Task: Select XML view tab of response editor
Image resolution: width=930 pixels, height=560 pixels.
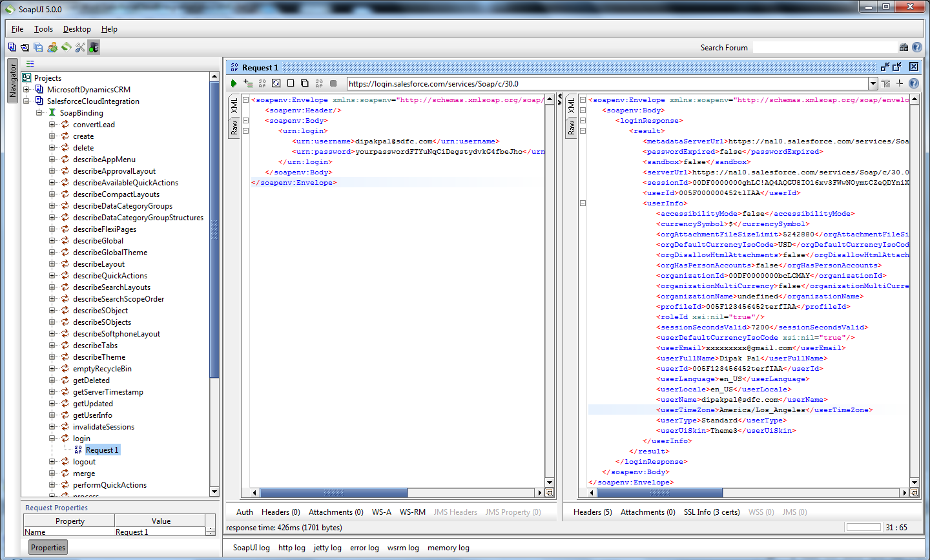Action: tap(572, 107)
